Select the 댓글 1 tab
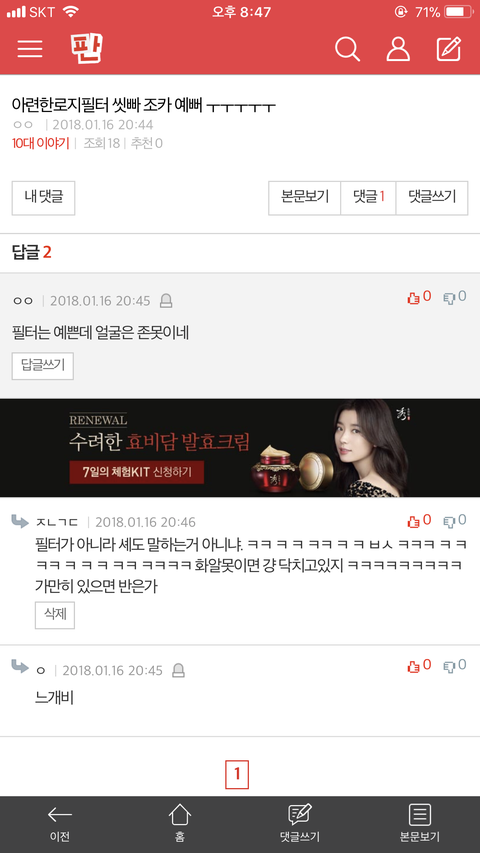This screenshot has height=853, width=480. pos(368,198)
